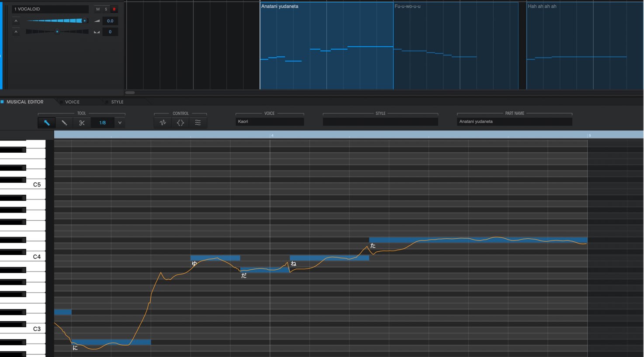Click the Kaori voice field
The width and height of the screenshot is (644, 357).
(x=270, y=122)
